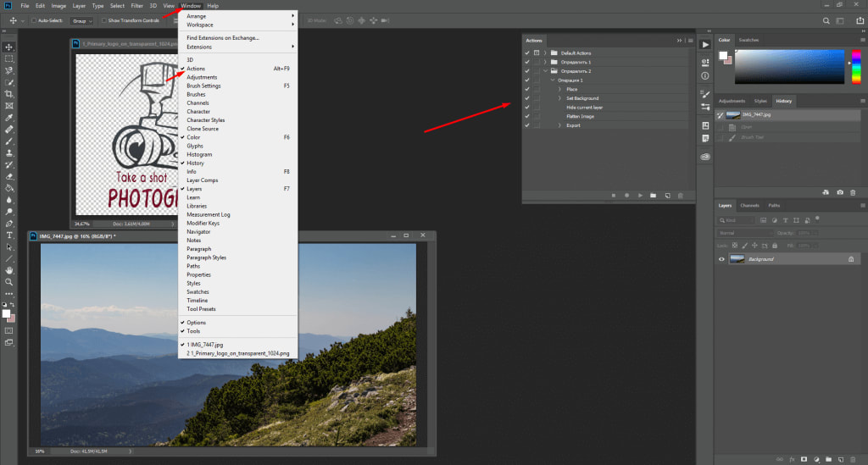Hide the Background layer with eye icon
868x465 pixels.
pos(721,259)
